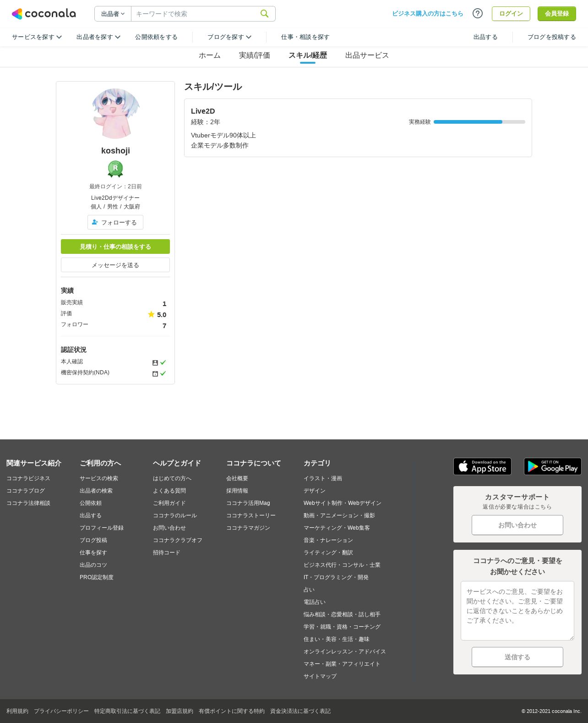
Task: Click the green 会員登録 button
Action: [x=557, y=14]
